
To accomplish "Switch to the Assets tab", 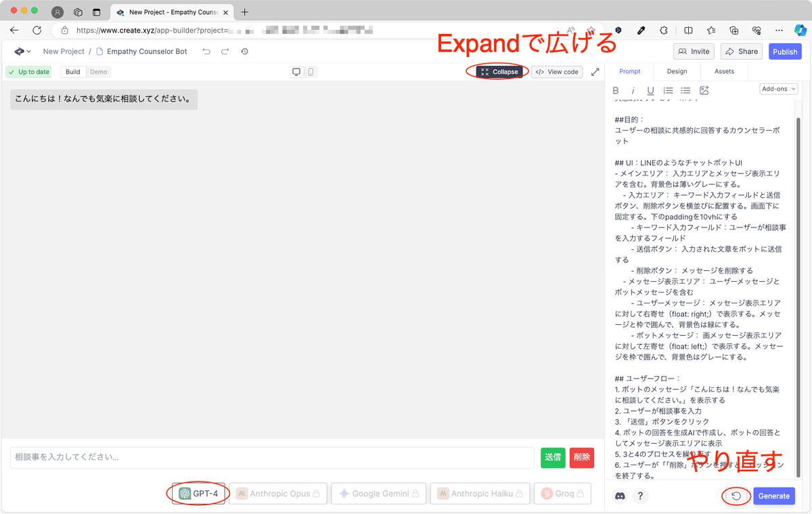I will (724, 71).
